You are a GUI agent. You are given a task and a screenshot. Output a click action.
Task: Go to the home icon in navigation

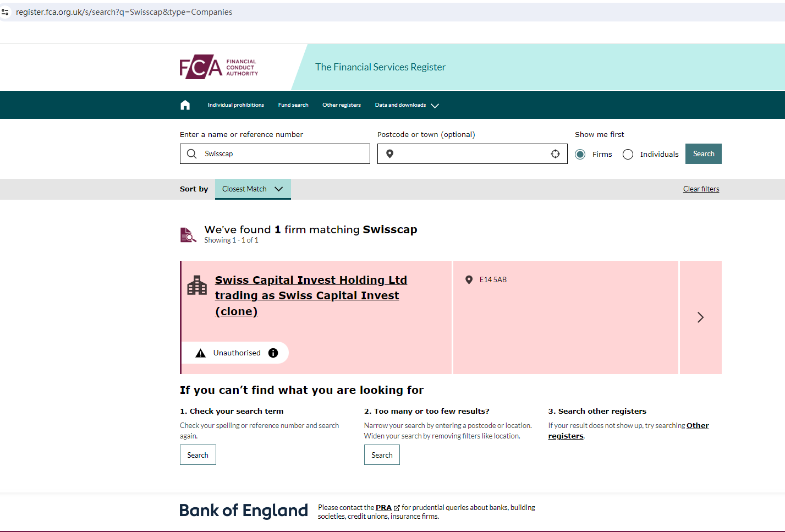[x=185, y=105]
